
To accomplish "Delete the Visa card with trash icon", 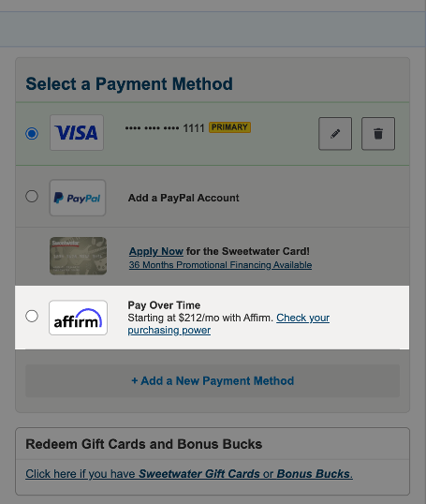I will pos(378,134).
